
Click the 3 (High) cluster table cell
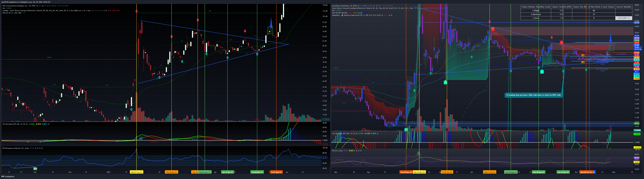(536, 11)
